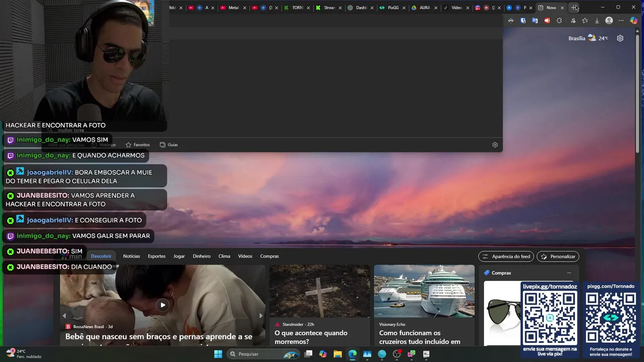Select Favoritos in the address dropdown
This screenshot has height=362, width=644.
click(138, 145)
